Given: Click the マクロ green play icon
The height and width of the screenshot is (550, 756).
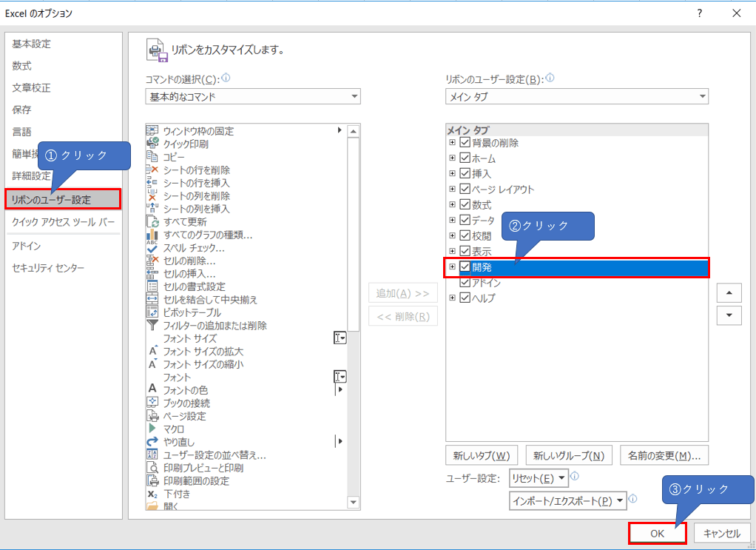Looking at the screenshot, I should coord(152,429).
